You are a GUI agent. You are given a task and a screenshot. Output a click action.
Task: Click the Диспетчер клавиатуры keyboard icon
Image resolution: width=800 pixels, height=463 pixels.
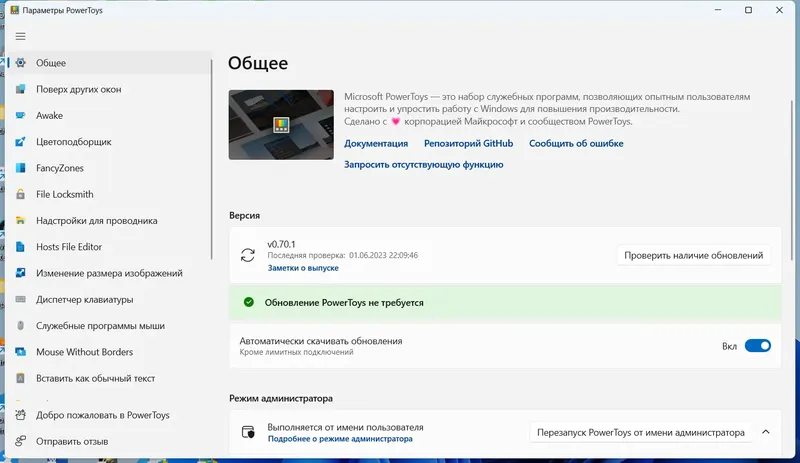(20, 299)
